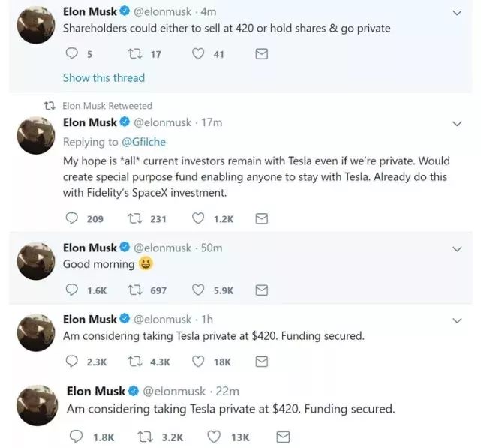481x448 pixels.
Task: Open the @Gfilche mention link
Action: [x=143, y=142]
